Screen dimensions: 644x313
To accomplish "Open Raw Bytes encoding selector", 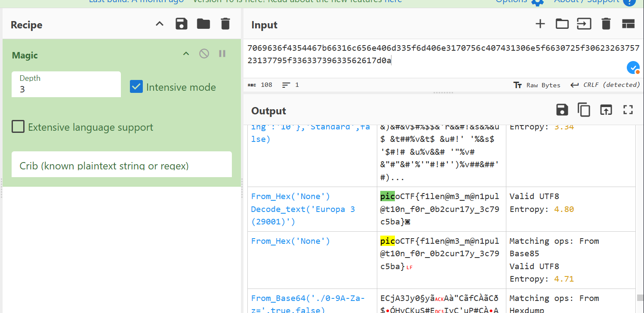I will point(537,85).
